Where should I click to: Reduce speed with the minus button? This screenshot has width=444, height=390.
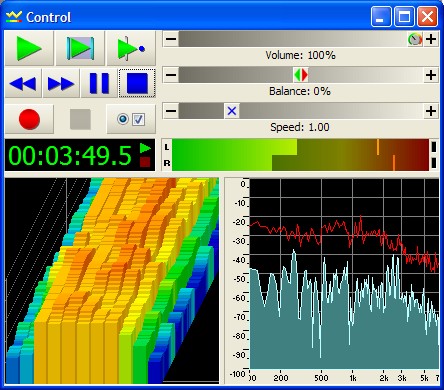coord(171,111)
